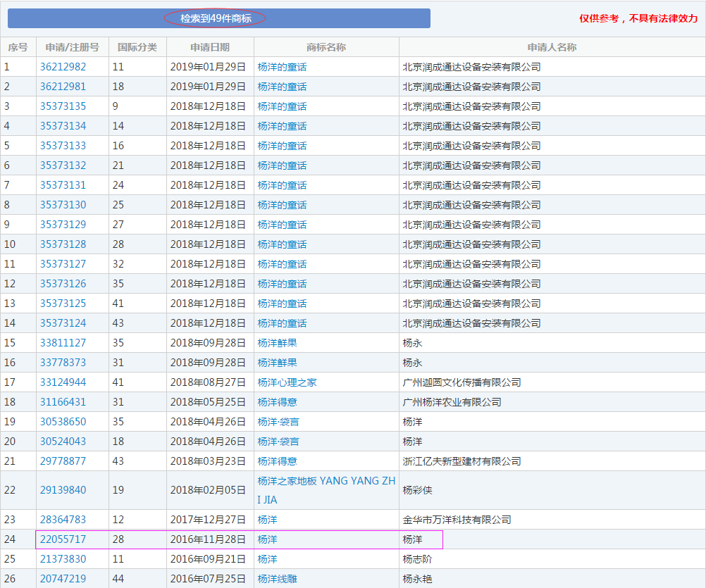Screen dimensions: 706x588
Task: Click the 国际分类 column header
Action: point(137,47)
